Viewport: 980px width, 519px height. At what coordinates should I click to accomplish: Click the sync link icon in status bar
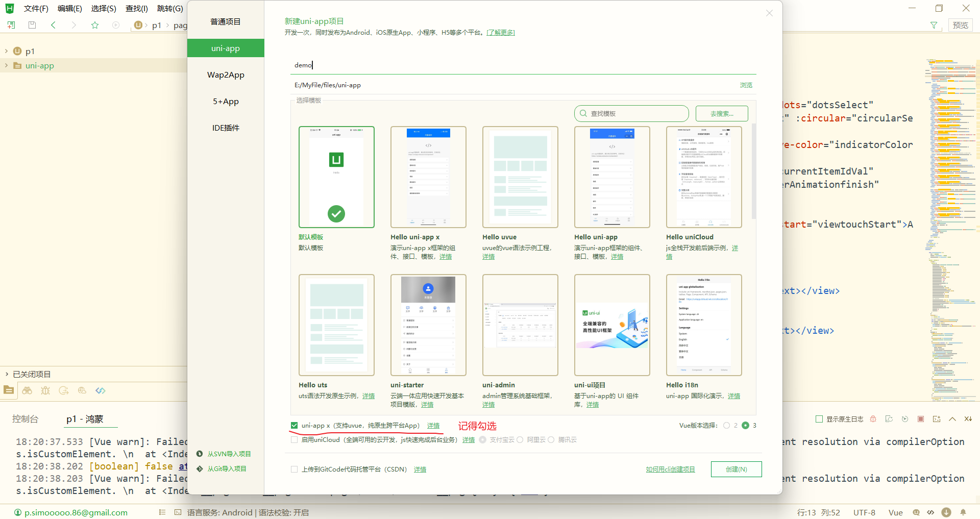pyautogui.click(x=930, y=512)
